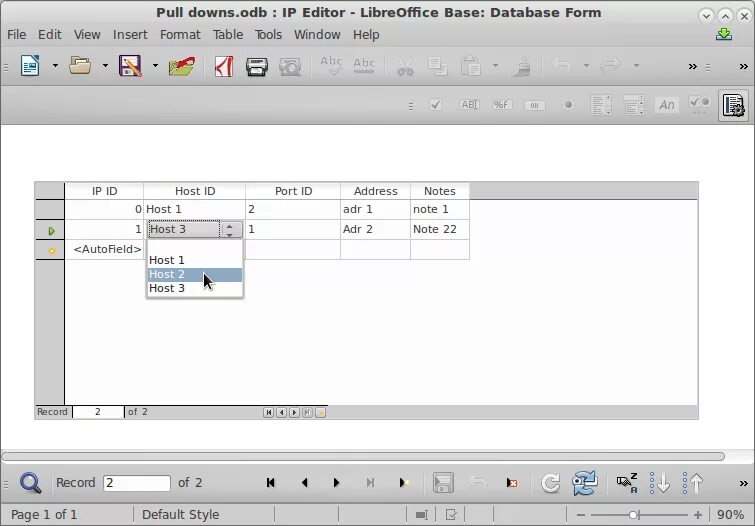This screenshot has height=526, width=755.
Task: Expand the Open folder dropdown arrow
Action: point(105,66)
